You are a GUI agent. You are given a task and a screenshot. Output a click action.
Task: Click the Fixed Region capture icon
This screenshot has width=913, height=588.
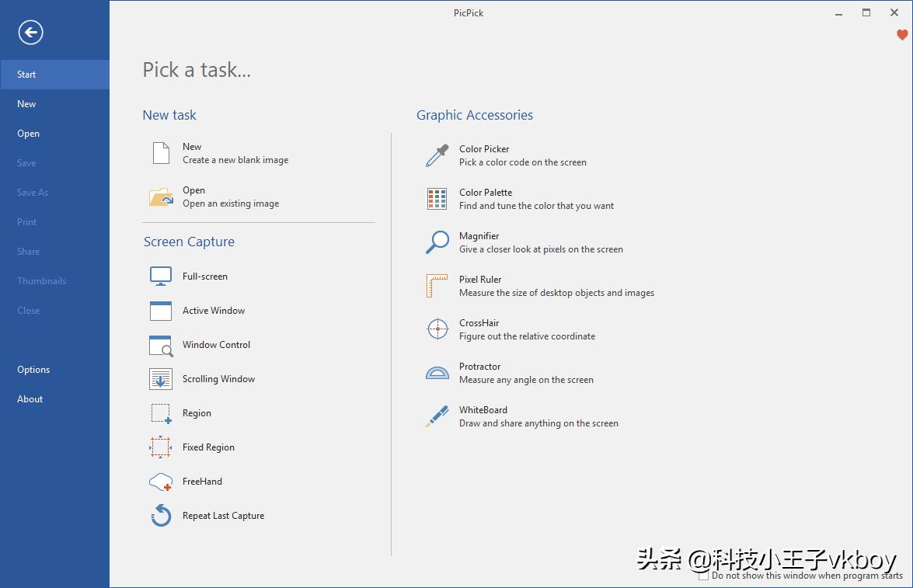point(160,447)
